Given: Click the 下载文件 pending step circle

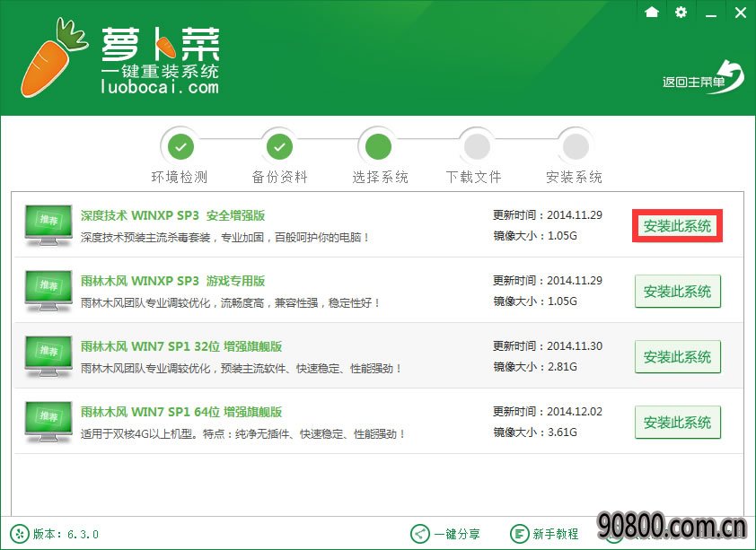Looking at the screenshot, I should click(x=477, y=146).
